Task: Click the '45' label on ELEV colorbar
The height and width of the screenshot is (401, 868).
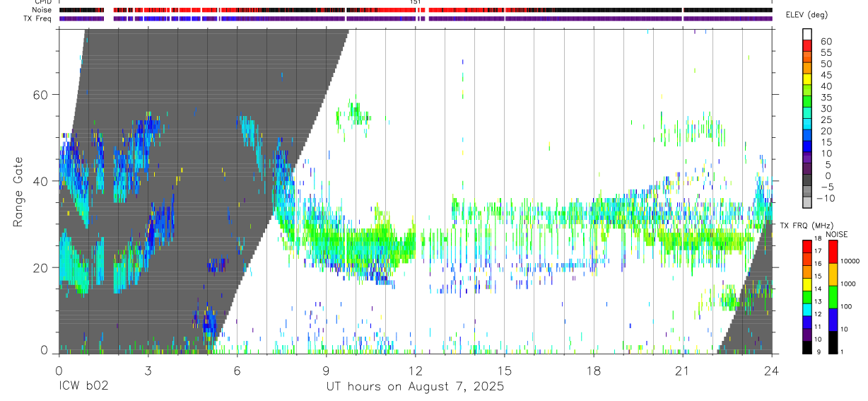Action: tap(826, 75)
